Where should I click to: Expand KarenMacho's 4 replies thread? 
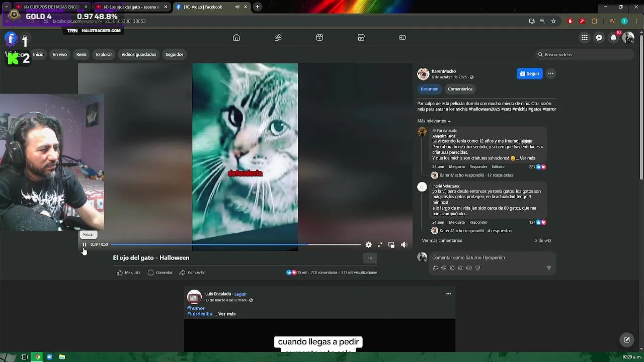[x=475, y=231]
